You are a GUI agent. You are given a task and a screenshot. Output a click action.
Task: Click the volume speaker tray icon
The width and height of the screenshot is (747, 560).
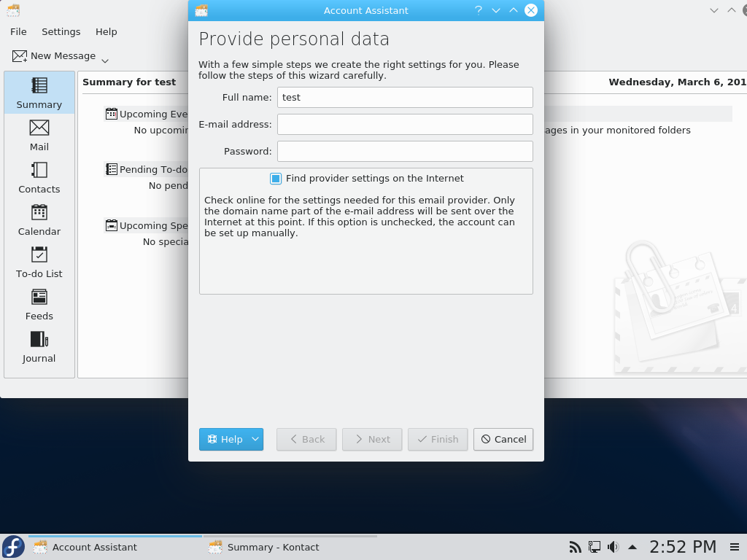(x=613, y=547)
